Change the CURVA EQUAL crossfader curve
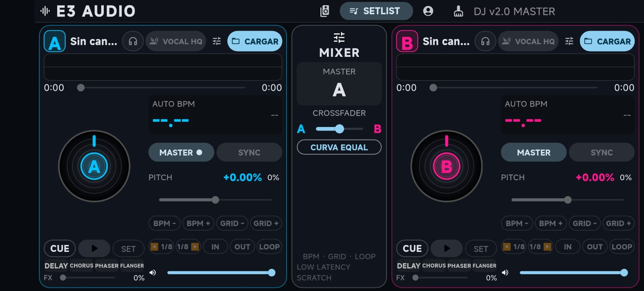644x291 pixels. coord(339,147)
